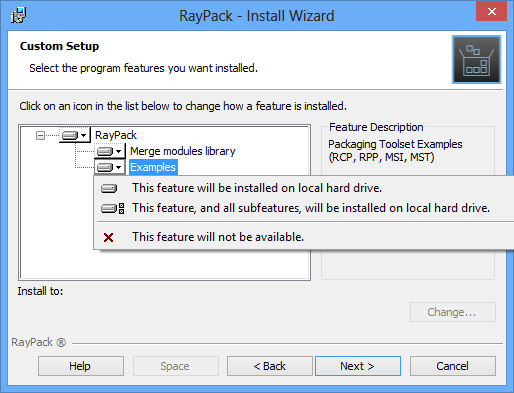Screen dimensions: 514x393
Task: Open the Merge modules library dropdown arrow
Action: pyautogui.click(x=119, y=152)
